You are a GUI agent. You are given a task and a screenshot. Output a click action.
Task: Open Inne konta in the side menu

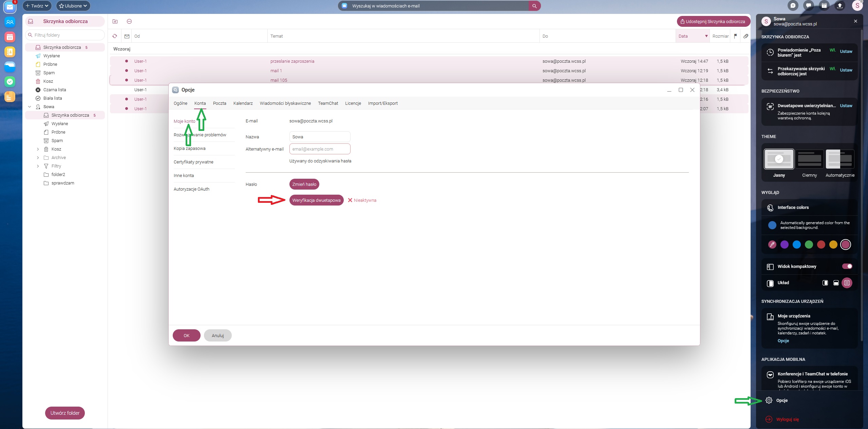[184, 176]
